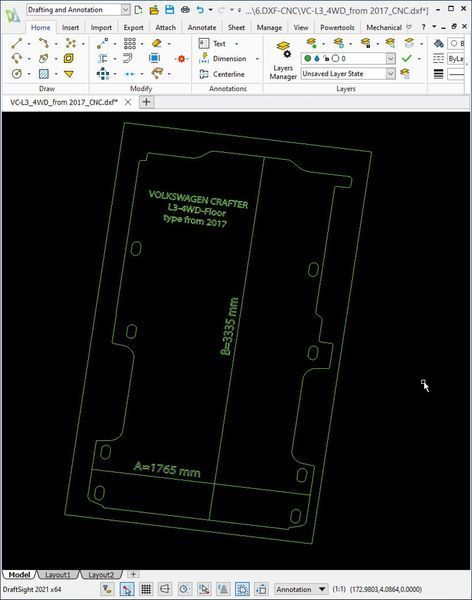Select the Pattern array tool
This screenshot has width=472, height=600.
click(130, 43)
